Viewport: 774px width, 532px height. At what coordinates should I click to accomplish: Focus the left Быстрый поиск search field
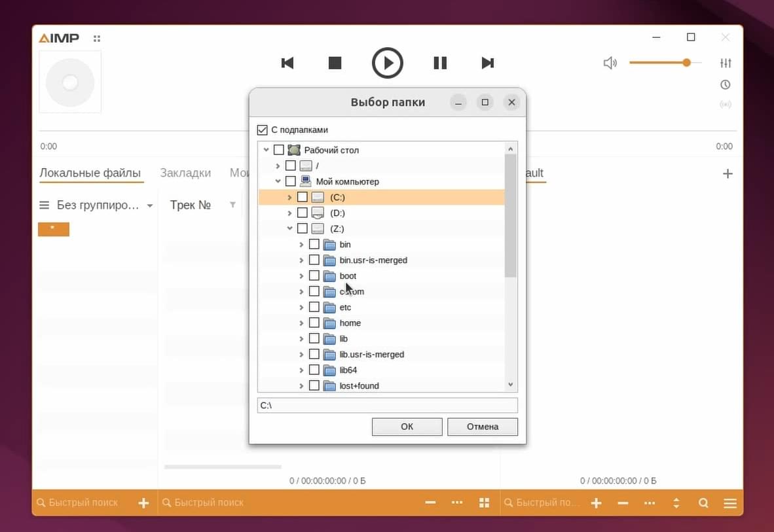(x=83, y=503)
